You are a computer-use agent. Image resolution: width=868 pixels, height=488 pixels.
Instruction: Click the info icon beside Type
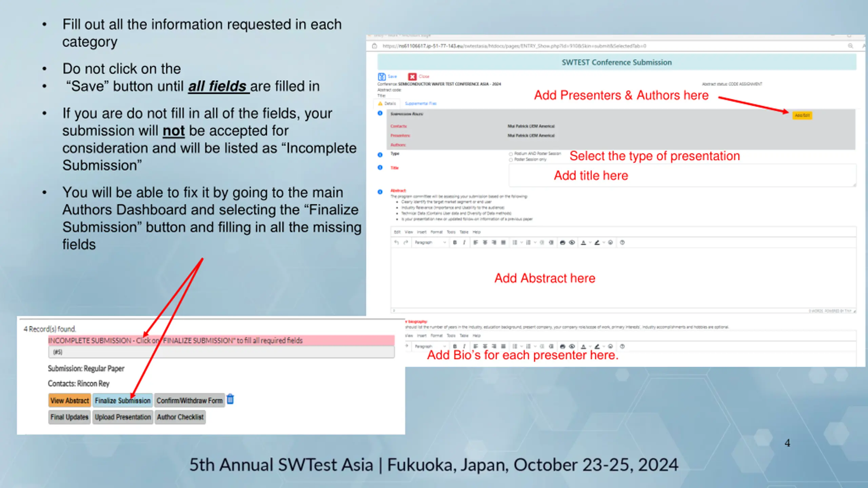click(x=380, y=155)
